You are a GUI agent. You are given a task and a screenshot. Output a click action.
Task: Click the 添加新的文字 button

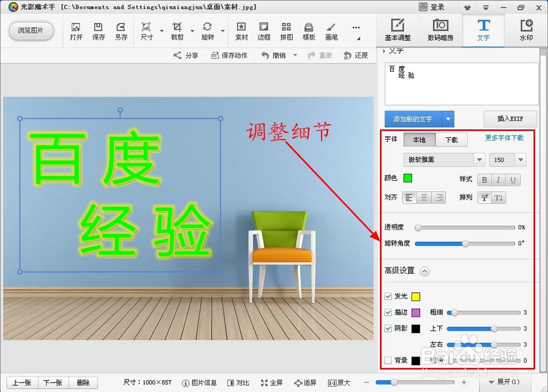[413, 119]
